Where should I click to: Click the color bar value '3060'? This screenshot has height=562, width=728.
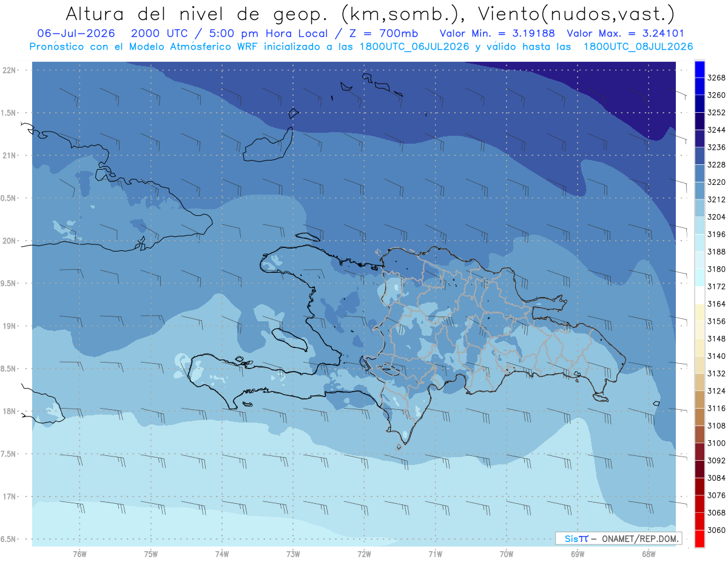pyautogui.click(x=716, y=530)
